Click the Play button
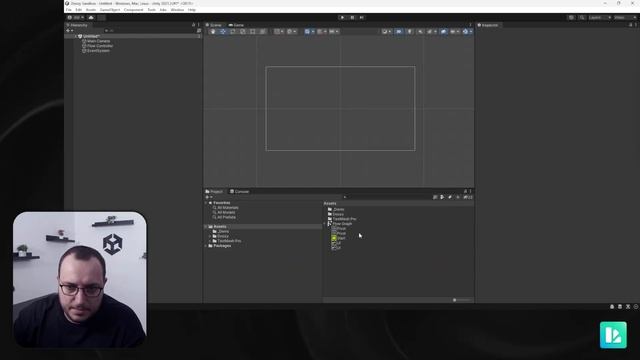Viewport: 640px width, 360px height. [342, 18]
